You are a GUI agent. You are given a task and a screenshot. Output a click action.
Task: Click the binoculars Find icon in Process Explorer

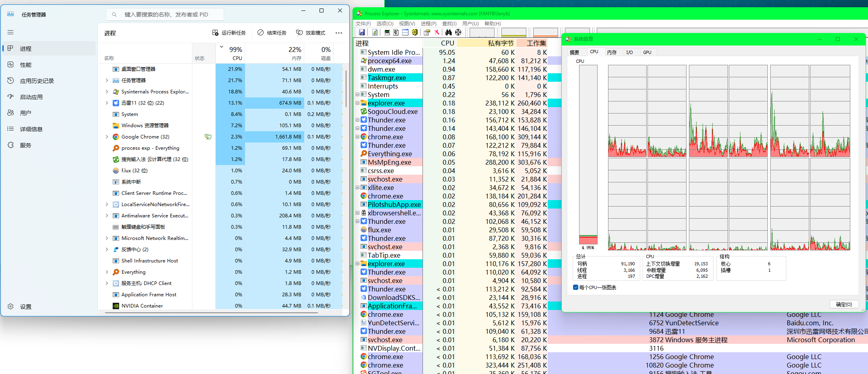pos(448,32)
